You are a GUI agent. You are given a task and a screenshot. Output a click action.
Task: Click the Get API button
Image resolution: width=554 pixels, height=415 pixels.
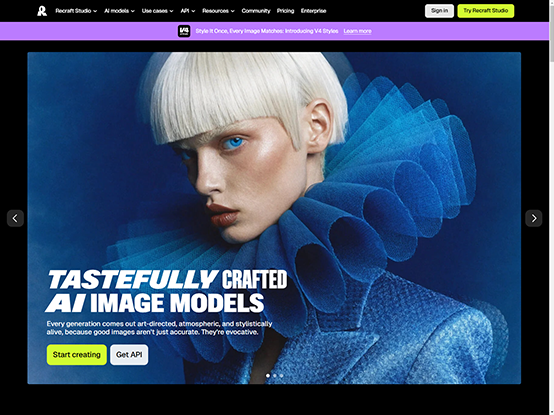tap(129, 355)
